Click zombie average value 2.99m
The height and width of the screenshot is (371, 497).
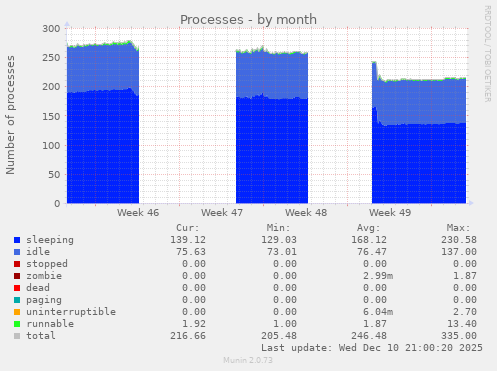[x=378, y=276]
